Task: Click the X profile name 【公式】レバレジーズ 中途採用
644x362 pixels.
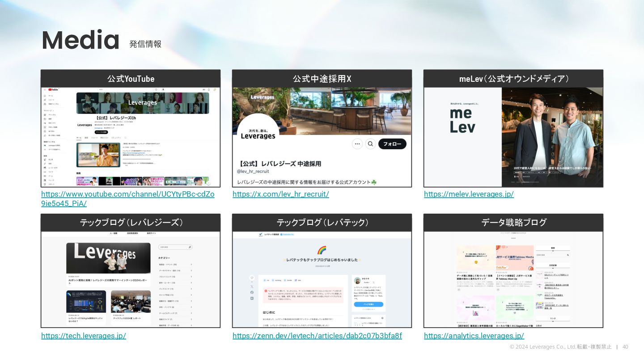Action: coord(280,164)
